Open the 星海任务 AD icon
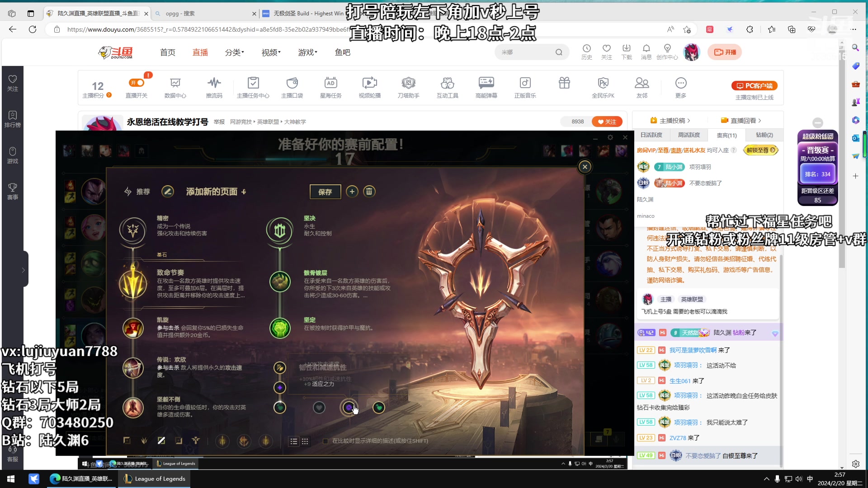Screen dimensions: 868x488 [x=331, y=87]
